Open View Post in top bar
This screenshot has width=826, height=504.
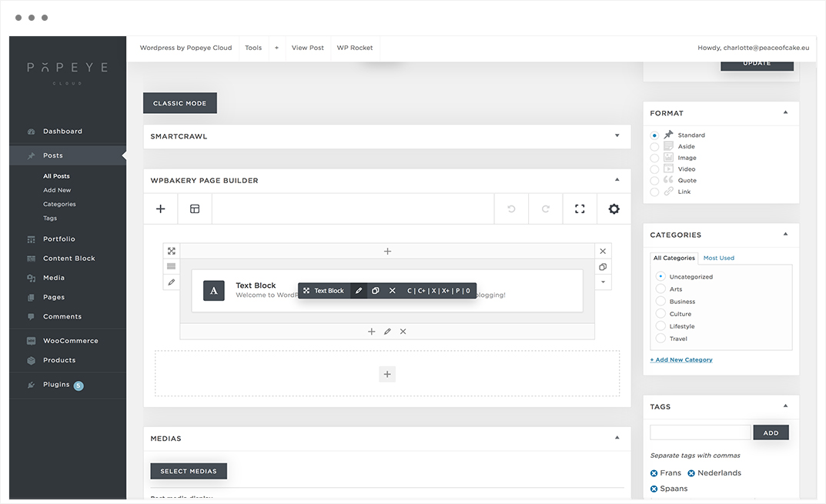click(308, 48)
